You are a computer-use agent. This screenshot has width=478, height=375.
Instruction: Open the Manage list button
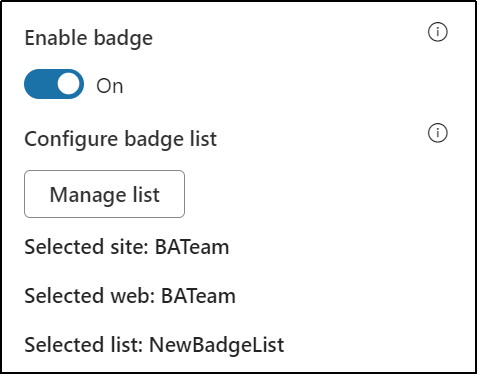coord(104,194)
